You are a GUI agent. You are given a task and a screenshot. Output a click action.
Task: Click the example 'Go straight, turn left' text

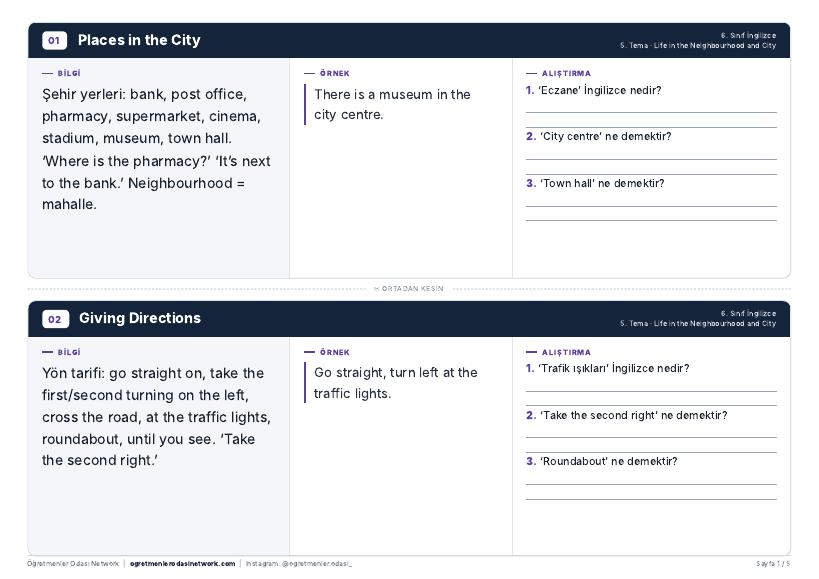[395, 383]
